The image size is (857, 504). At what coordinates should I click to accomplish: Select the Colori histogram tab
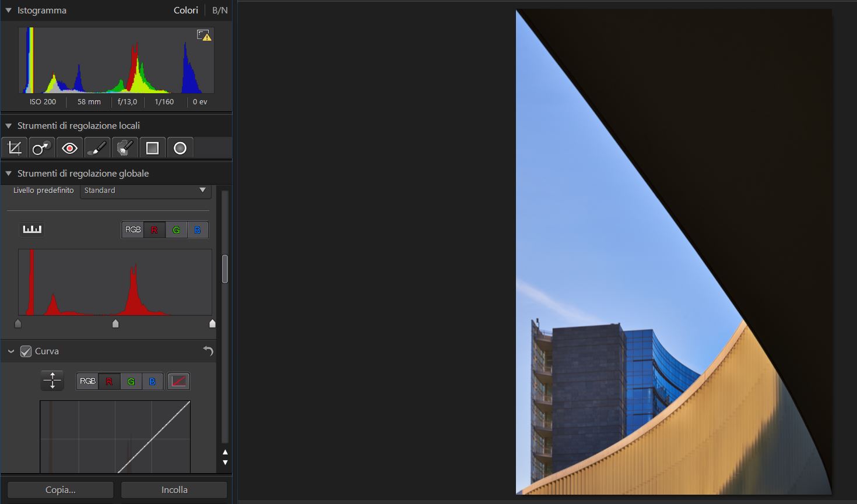point(185,10)
